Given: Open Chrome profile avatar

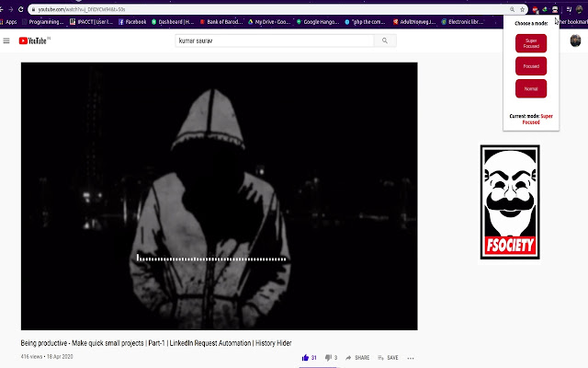Looking at the screenshot, I should coord(579,9).
